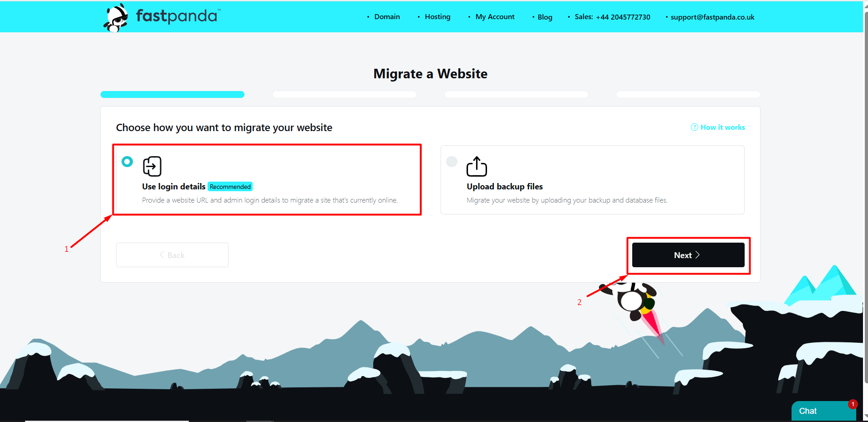The width and height of the screenshot is (868, 422).
Task: Click the Recommended badge label
Action: pos(230,187)
